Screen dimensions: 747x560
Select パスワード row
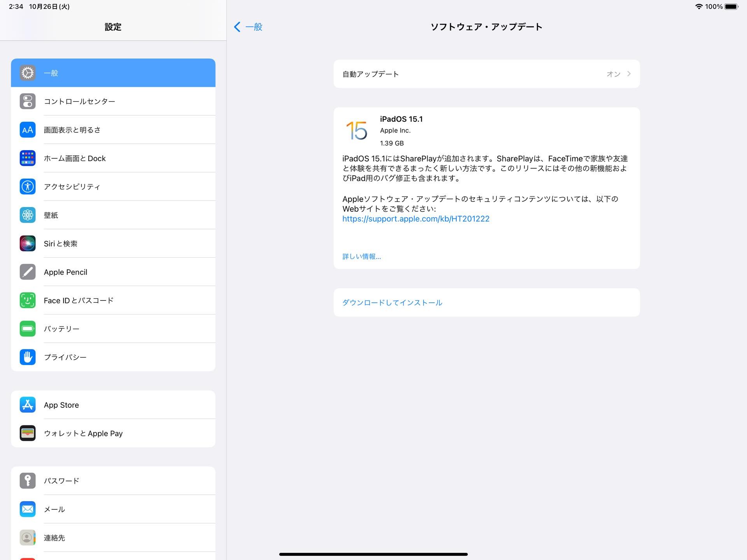tap(113, 481)
